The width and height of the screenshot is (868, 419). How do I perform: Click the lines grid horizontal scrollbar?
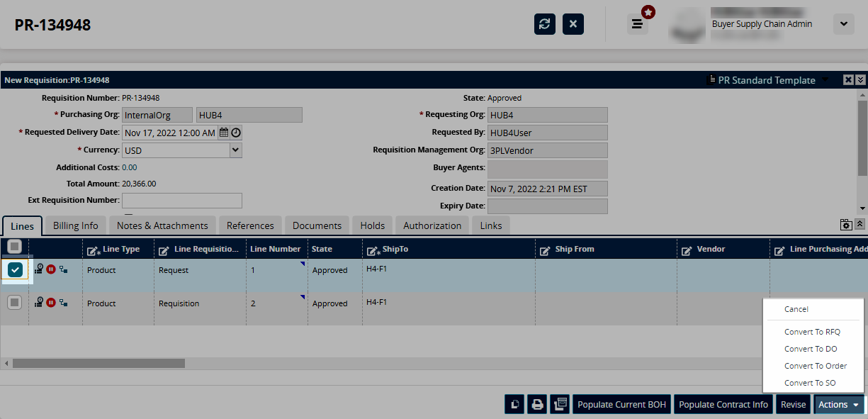(x=98, y=363)
